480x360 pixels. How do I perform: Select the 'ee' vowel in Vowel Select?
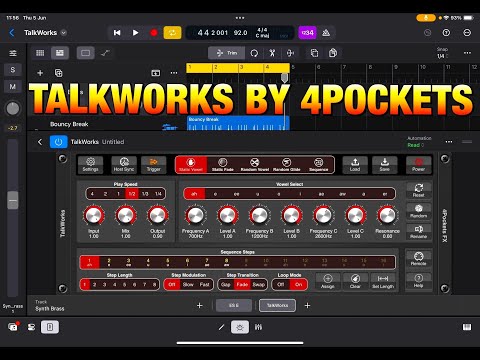pos(237,194)
